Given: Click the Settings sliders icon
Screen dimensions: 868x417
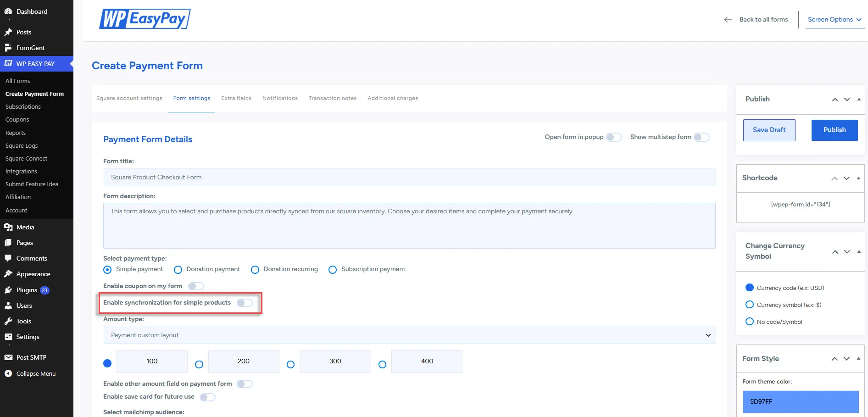Looking at the screenshot, I should click(x=8, y=337).
